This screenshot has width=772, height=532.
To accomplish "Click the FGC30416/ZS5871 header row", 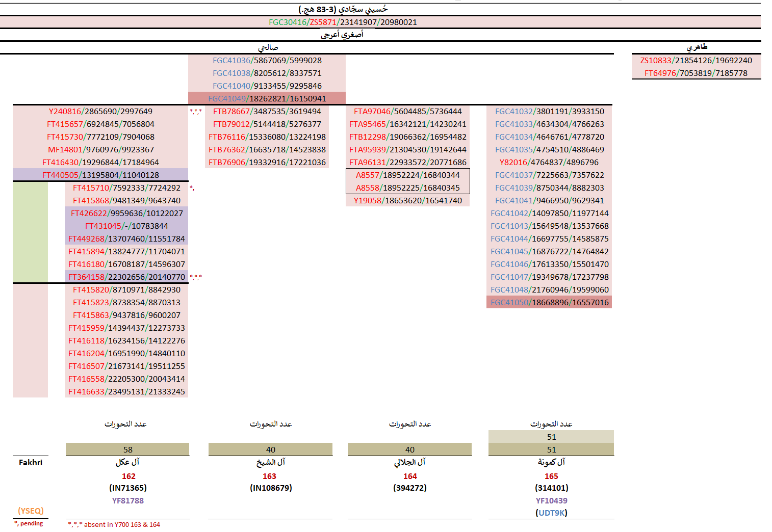I will click(x=343, y=22).
